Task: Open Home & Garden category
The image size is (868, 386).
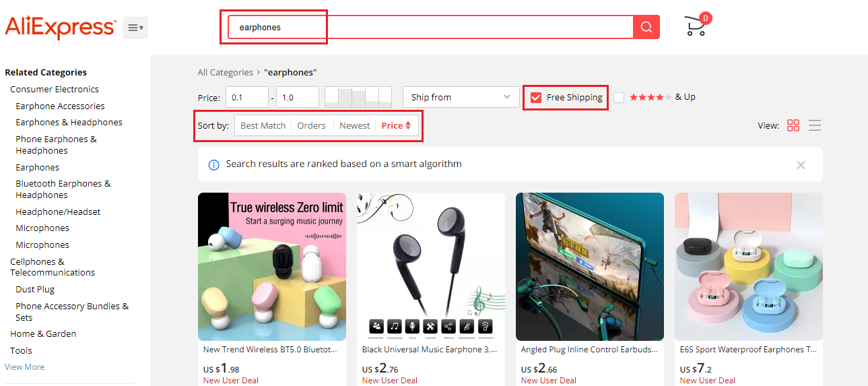Action: click(43, 333)
